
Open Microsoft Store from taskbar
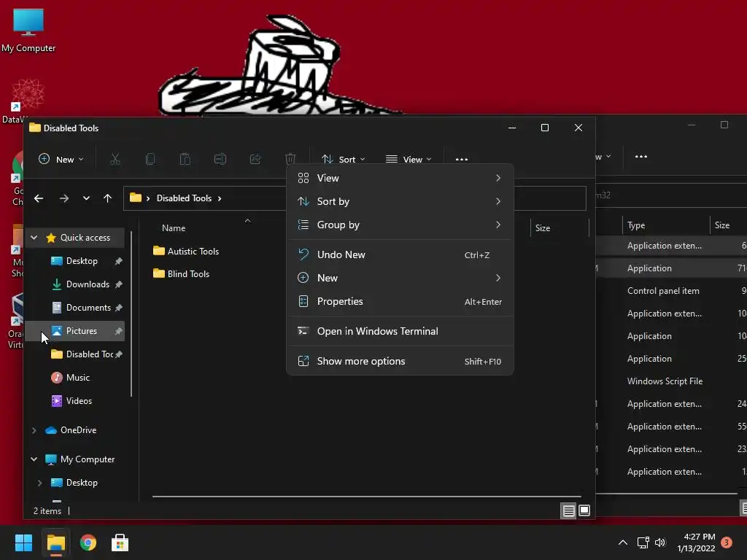(x=120, y=542)
